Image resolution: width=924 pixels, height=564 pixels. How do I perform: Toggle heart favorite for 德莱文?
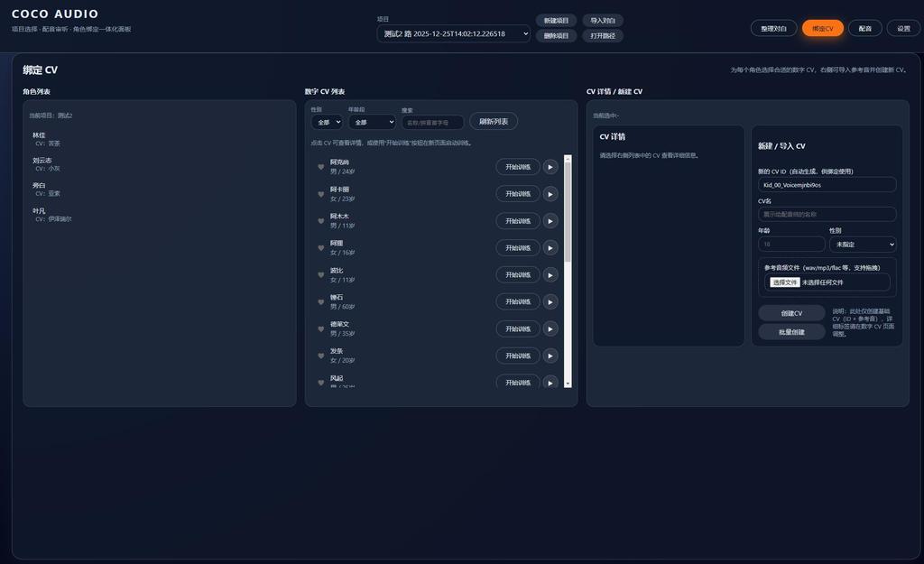pyautogui.click(x=321, y=328)
